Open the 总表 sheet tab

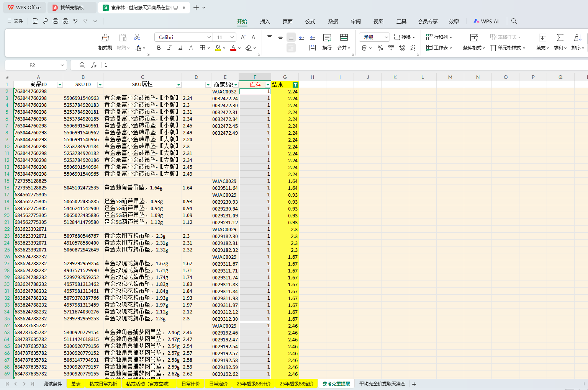click(76, 383)
